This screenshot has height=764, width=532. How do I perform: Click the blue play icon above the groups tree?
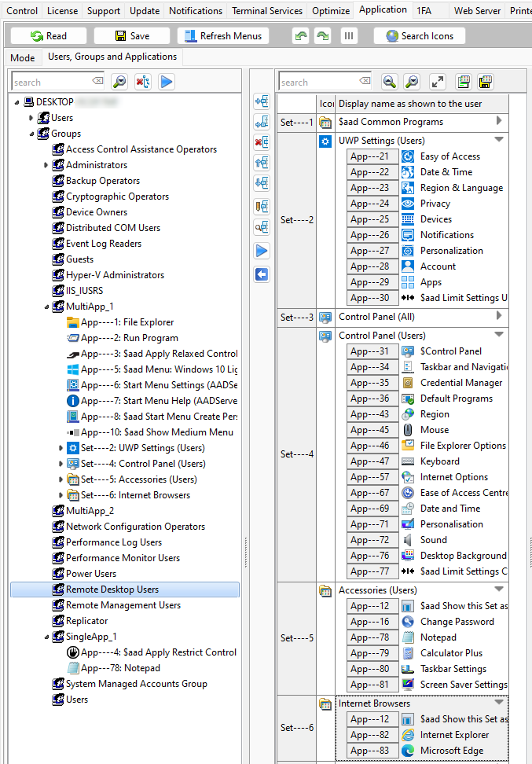pyautogui.click(x=166, y=82)
